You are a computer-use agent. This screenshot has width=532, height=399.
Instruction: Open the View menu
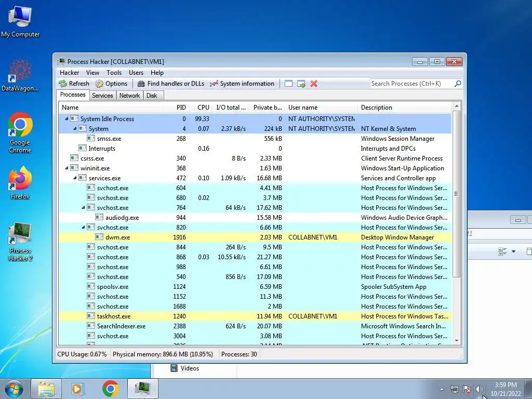tap(92, 73)
